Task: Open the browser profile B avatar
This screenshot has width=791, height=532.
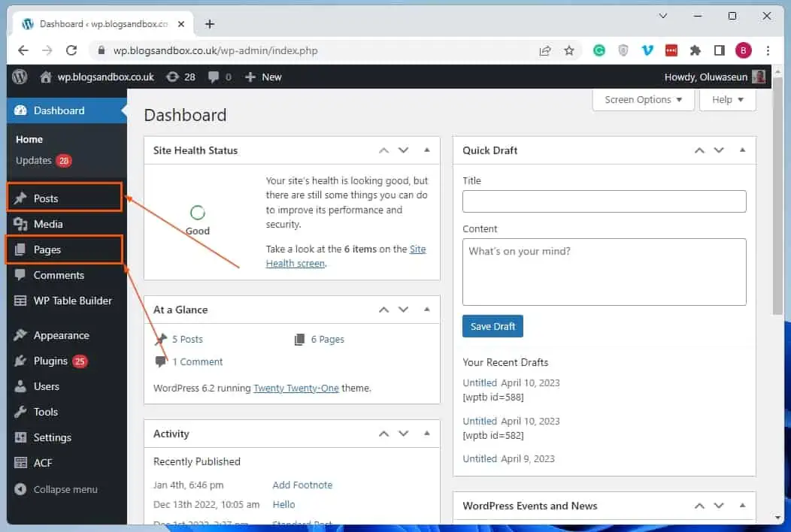Action: [743, 50]
